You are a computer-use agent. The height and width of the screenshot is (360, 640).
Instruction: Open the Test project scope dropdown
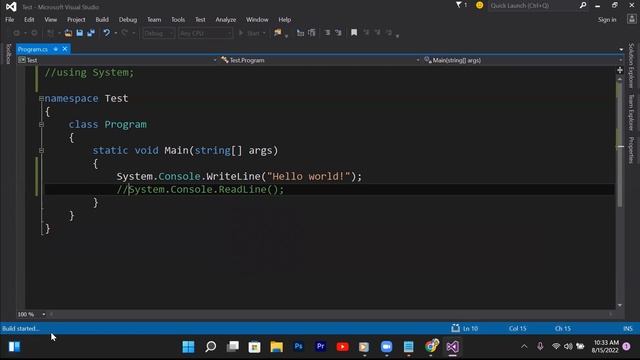118,60
